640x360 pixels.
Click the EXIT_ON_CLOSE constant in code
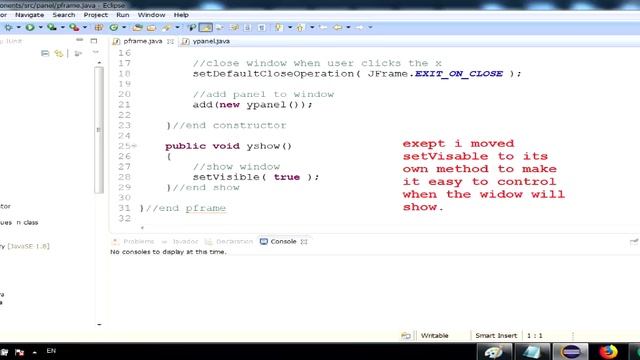click(458, 74)
